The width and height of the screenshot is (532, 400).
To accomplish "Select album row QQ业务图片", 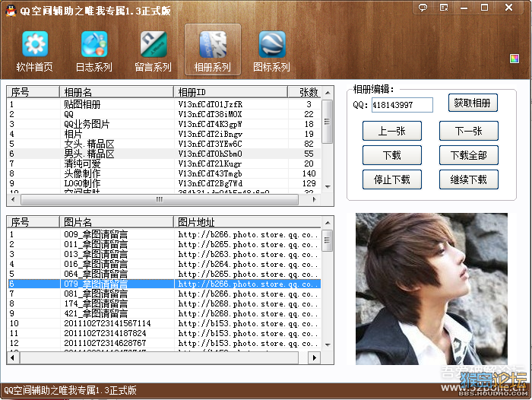I will [164, 124].
